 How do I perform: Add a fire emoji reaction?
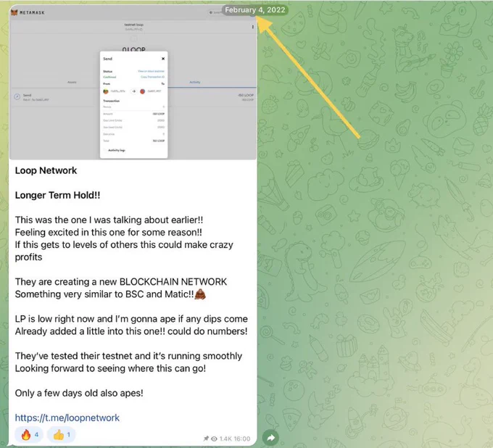[x=29, y=435]
